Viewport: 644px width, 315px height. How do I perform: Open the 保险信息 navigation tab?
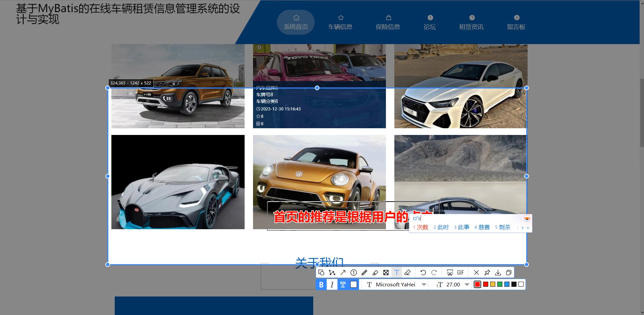(x=388, y=22)
